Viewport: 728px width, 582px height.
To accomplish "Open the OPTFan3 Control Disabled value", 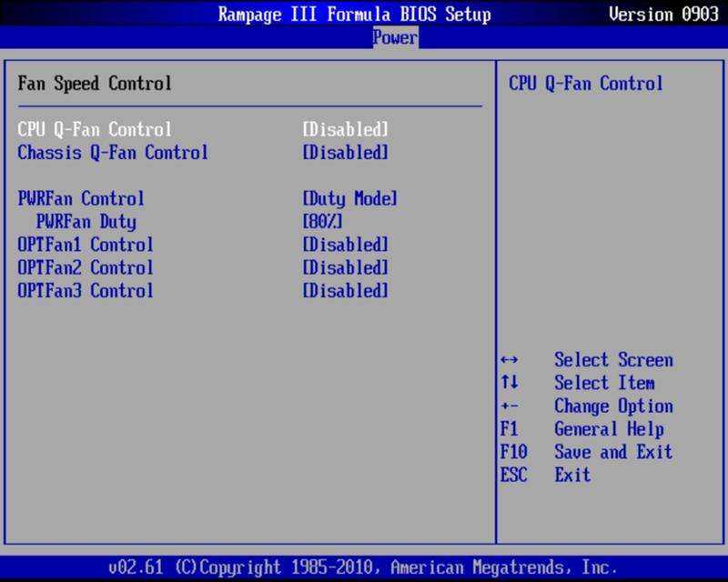I will click(x=346, y=290).
